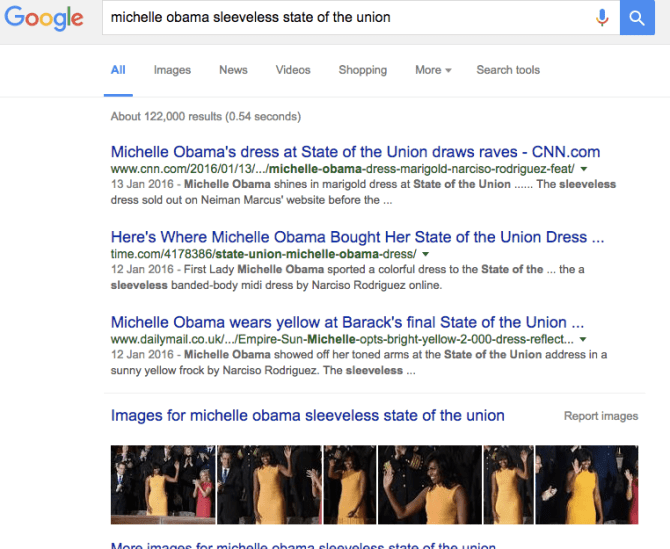
Task: Open the CNN.com dress article link
Action: (355, 152)
